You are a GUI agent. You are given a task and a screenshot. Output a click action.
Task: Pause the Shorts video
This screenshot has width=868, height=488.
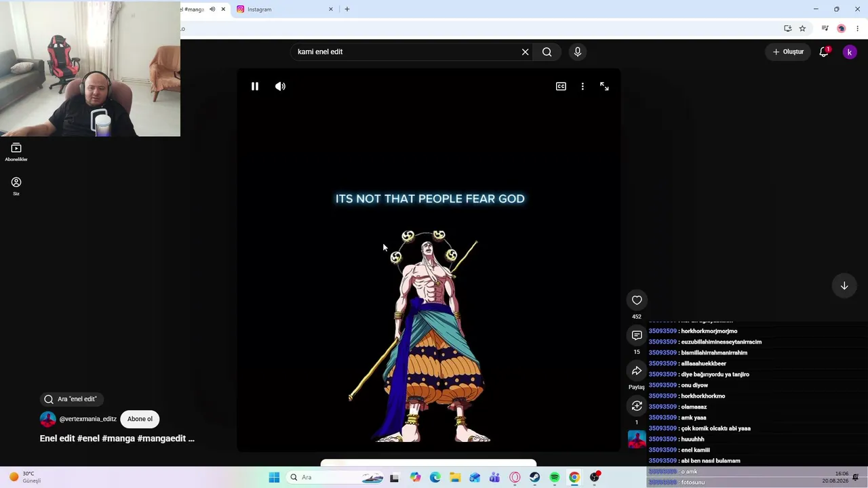pyautogui.click(x=255, y=87)
